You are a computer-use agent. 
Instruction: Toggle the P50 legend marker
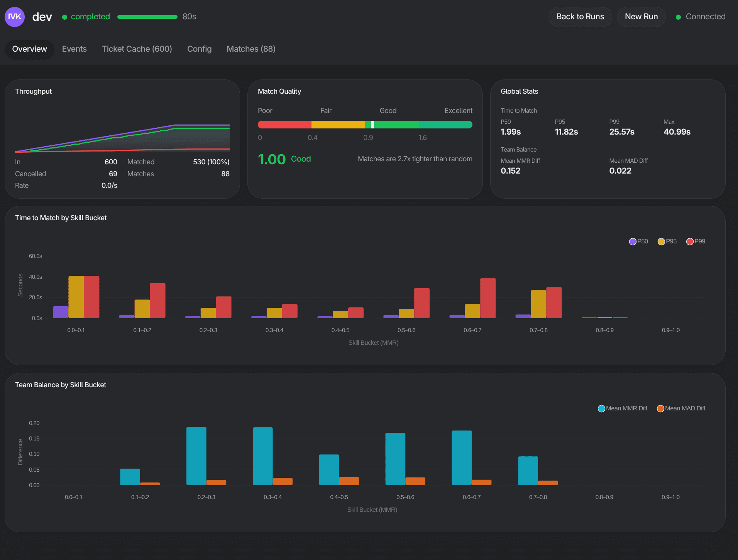[x=633, y=241]
